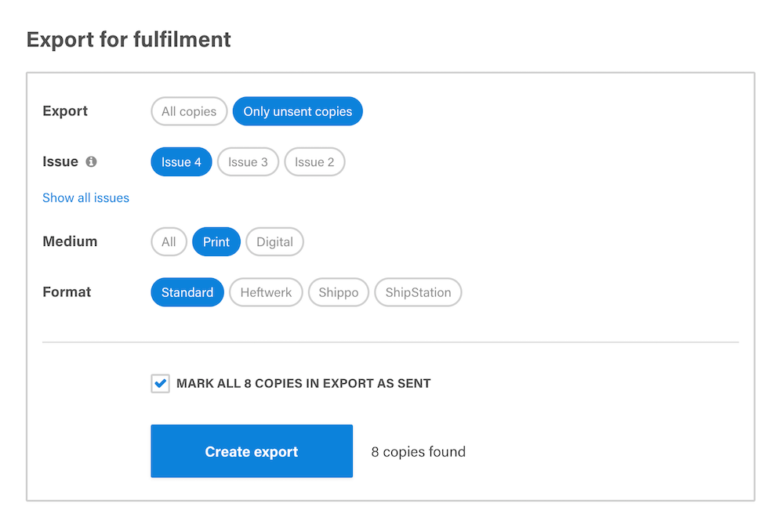
Task: Choose Issue 2
Action: click(x=314, y=162)
